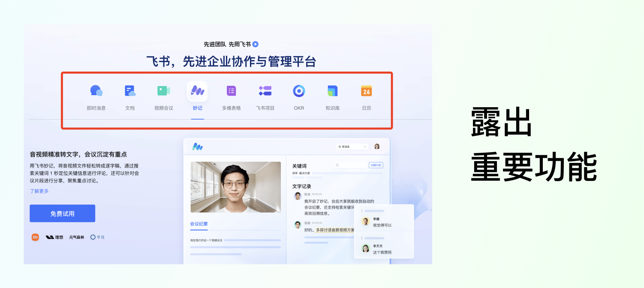Screen dimensions: 644x288
Task: Select the 多维表格 purple table icon
Action: click(231, 90)
